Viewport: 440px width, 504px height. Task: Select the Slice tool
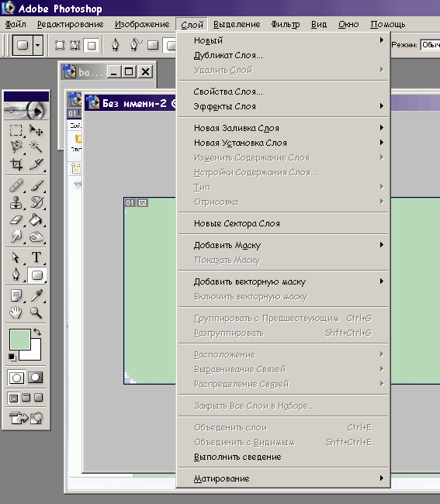click(36, 164)
